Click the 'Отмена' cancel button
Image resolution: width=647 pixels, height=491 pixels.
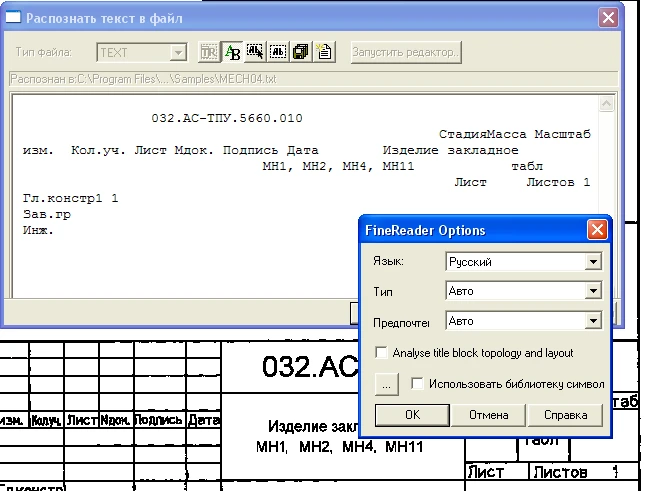click(x=488, y=414)
